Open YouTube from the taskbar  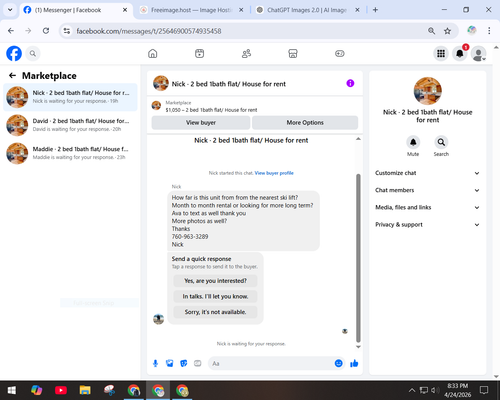click(61, 390)
